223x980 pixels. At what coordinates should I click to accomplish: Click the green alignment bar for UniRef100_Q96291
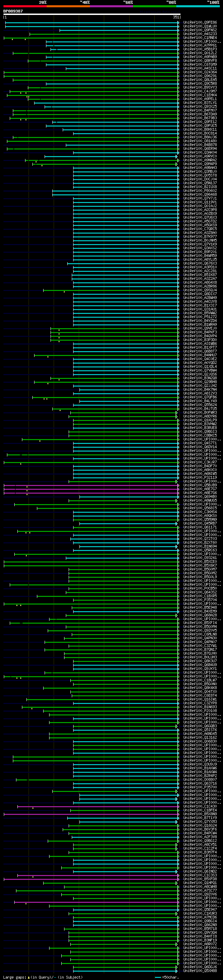[x=91, y=76]
